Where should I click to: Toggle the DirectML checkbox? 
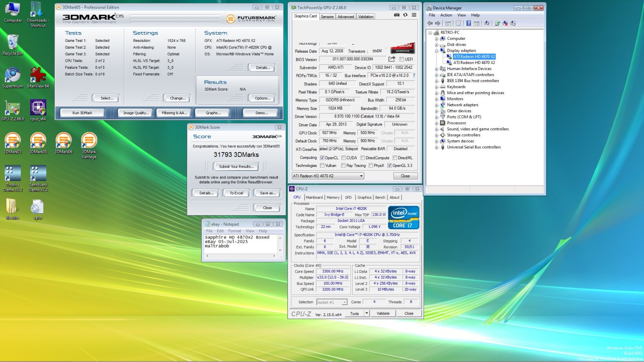(395, 158)
